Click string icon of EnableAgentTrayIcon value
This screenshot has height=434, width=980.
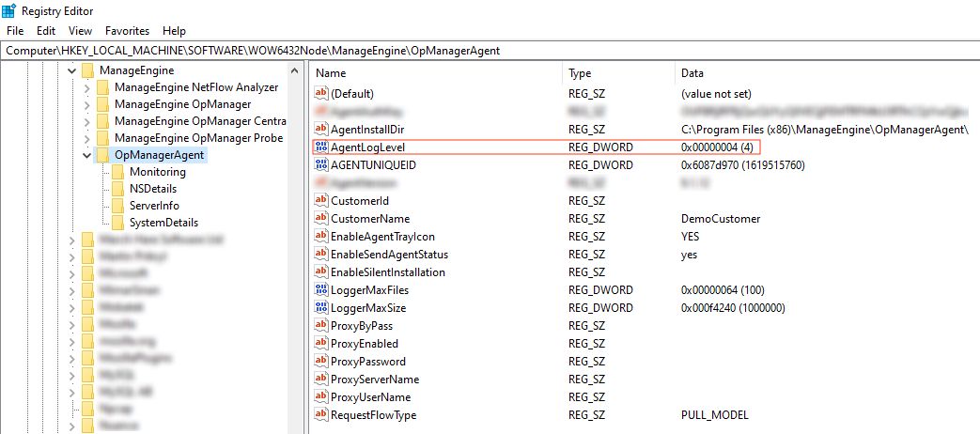click(x=321, y=237)
